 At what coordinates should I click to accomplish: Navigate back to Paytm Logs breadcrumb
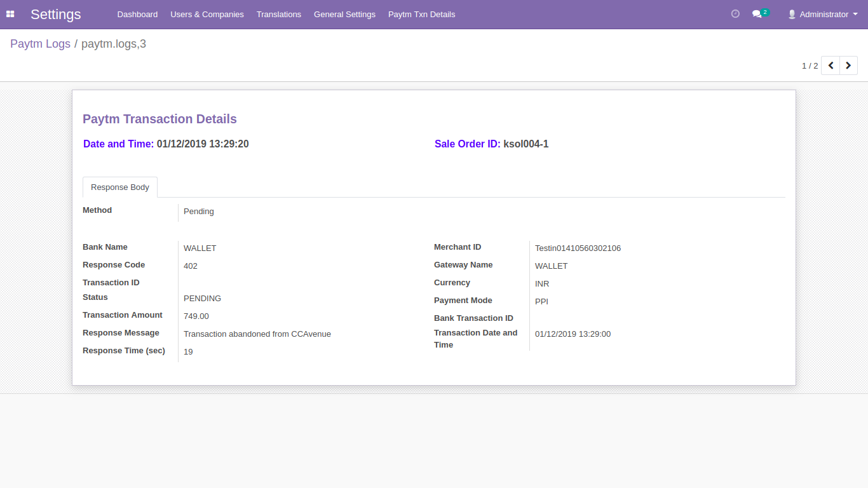(x=40, y=44)
